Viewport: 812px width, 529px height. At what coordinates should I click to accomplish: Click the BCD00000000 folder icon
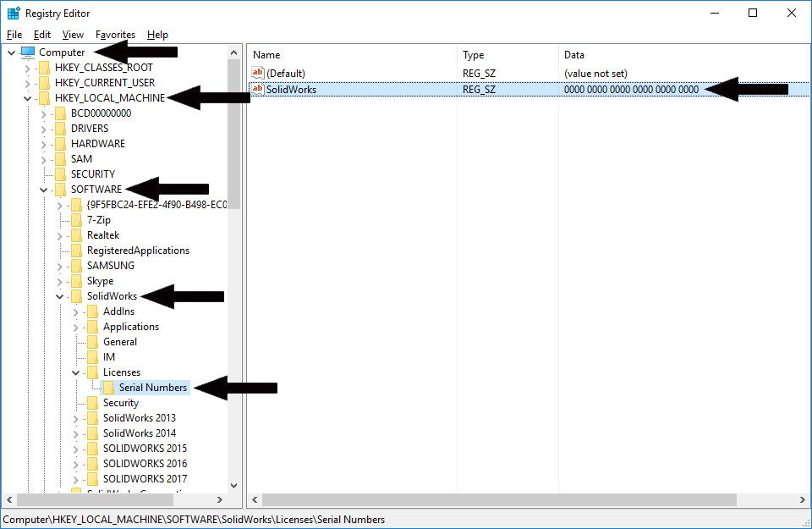click(61, 113)
